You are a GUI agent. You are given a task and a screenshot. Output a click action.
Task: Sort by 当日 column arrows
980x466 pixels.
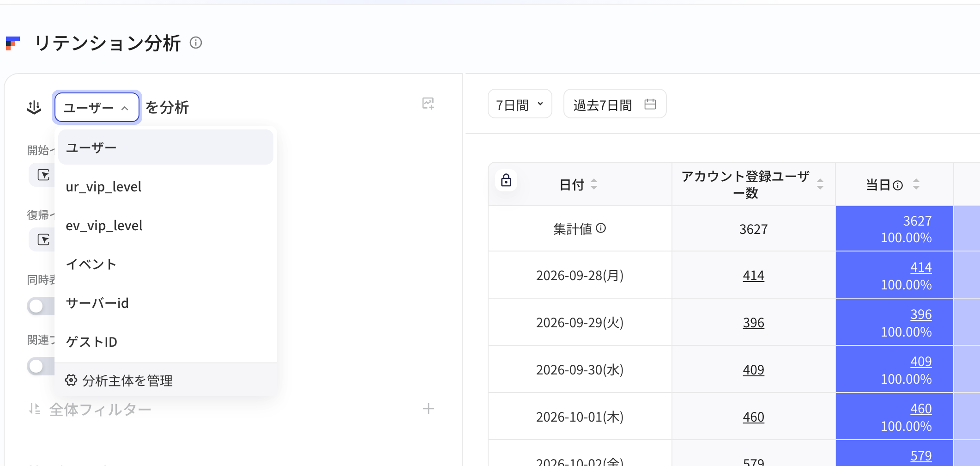(916, 184)
